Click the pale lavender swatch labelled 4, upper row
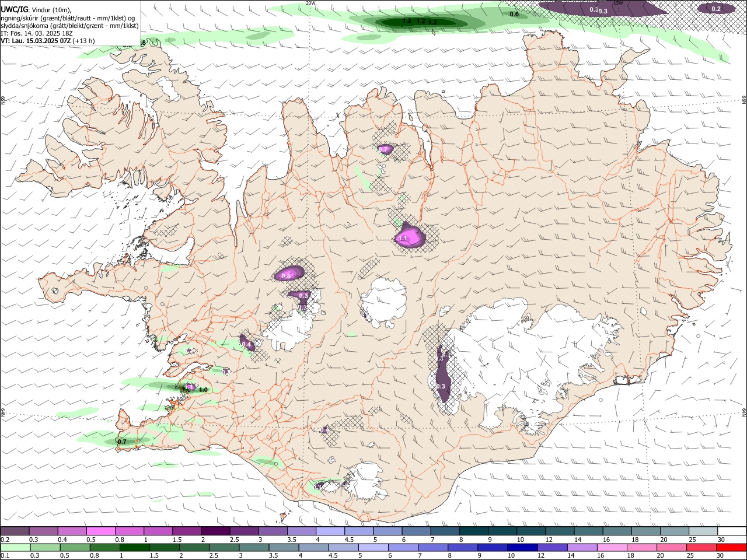Screen dimensions: 747x560 (x=330, y=531)
